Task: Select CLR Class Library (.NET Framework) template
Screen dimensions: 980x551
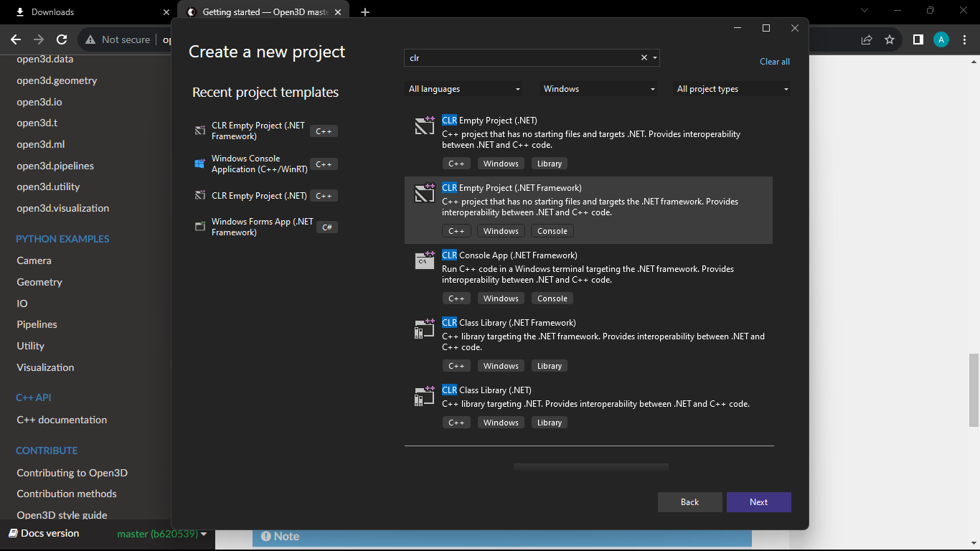Action: point(588,345)
